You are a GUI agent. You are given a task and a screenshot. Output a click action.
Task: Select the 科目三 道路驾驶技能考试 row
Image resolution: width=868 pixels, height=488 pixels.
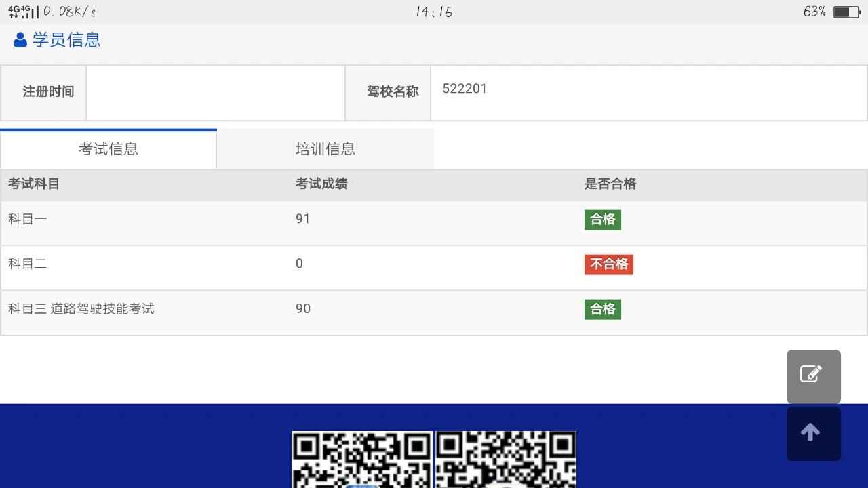tap(434, 313)
